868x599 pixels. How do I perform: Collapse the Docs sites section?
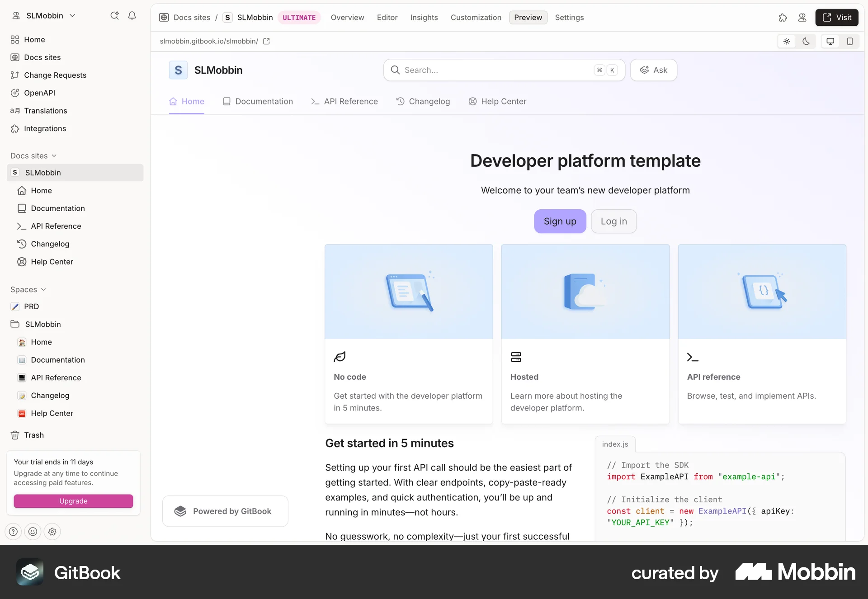point(34,156)
